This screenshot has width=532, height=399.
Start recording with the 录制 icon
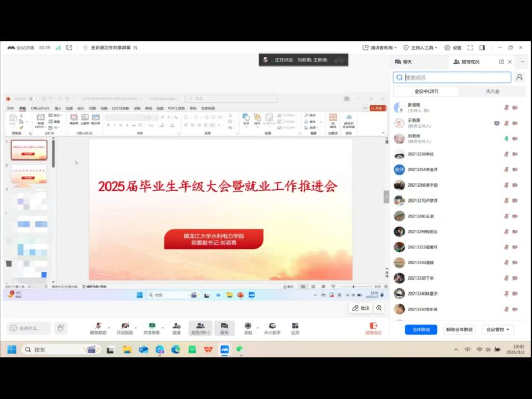pyautogui.click(x=248, y=328)
